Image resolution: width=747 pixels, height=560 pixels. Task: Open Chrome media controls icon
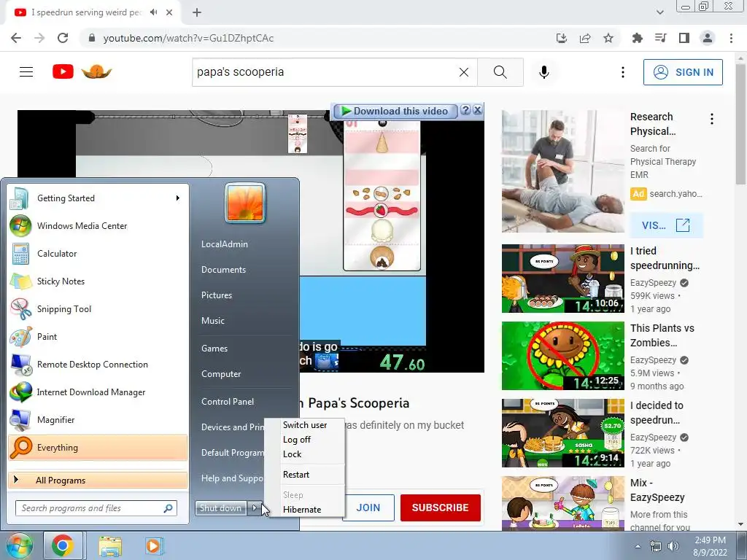[660, 38]
